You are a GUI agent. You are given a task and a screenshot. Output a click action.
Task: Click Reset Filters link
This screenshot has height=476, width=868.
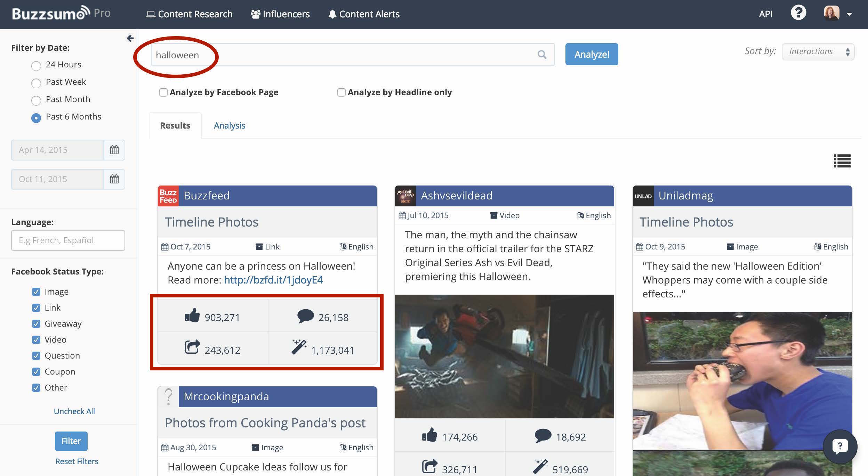(x=77, y=461)
